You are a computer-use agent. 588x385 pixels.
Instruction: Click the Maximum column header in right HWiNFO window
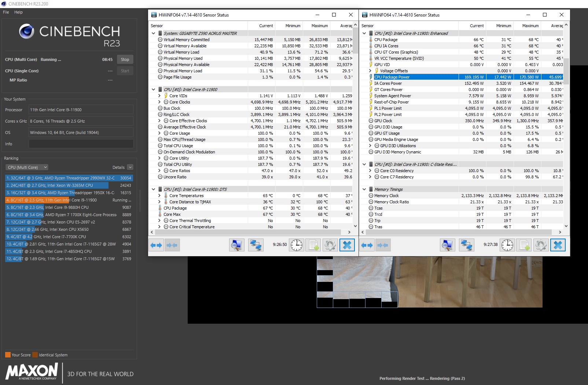point(527,26)
